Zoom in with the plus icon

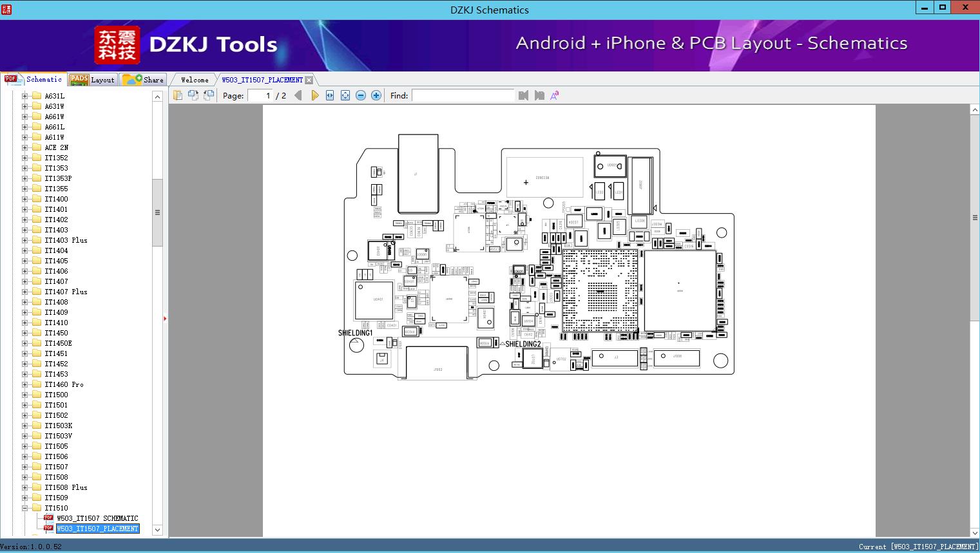pyautogui.click(x=376, y=95)
